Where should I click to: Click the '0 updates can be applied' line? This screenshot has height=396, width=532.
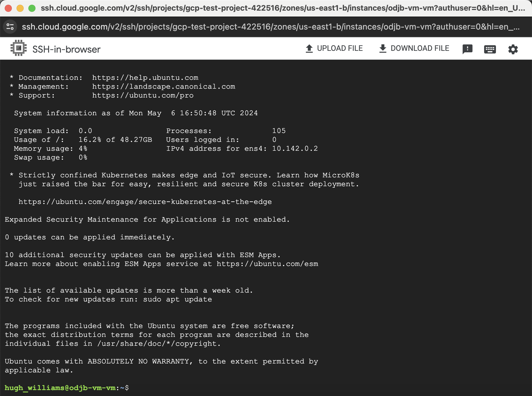(x=90, y=237)
